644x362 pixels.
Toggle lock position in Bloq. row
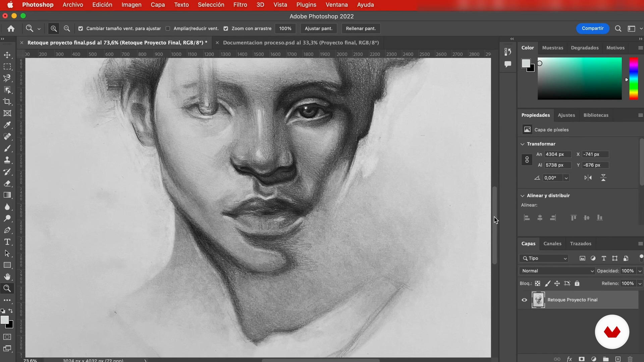[557, 284]
